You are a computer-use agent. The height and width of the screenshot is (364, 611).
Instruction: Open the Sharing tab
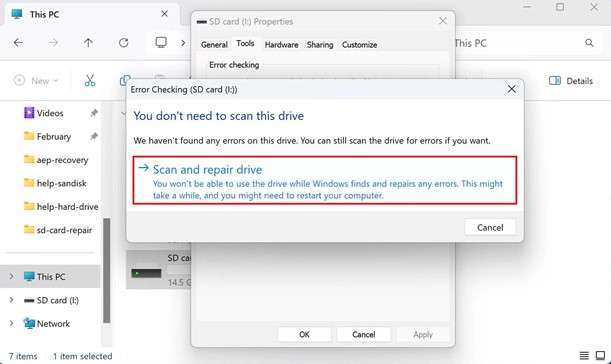[320, 45]
